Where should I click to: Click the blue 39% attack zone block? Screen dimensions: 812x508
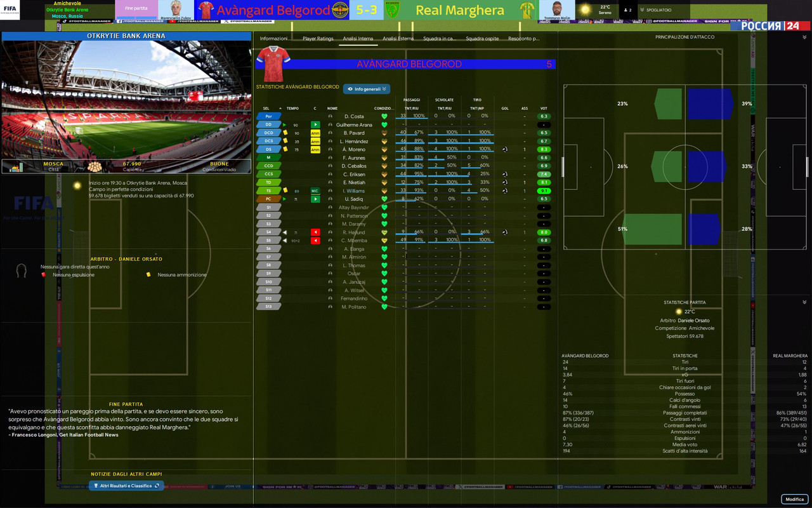710,104
